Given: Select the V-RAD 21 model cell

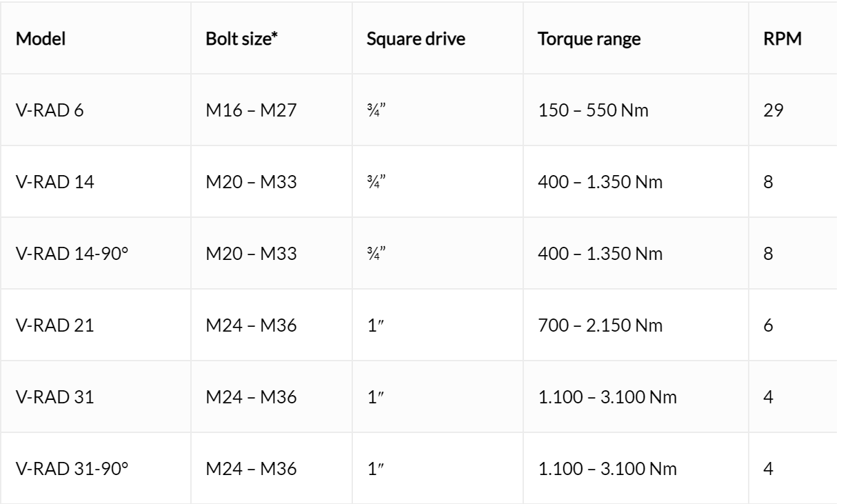Looking at the screenshot, I should pyautogui.click(x=95, y=324).
